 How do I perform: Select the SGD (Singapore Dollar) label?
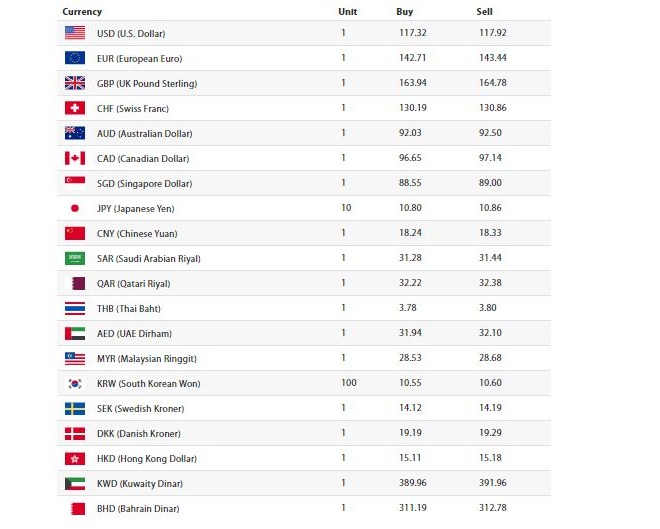144,184
